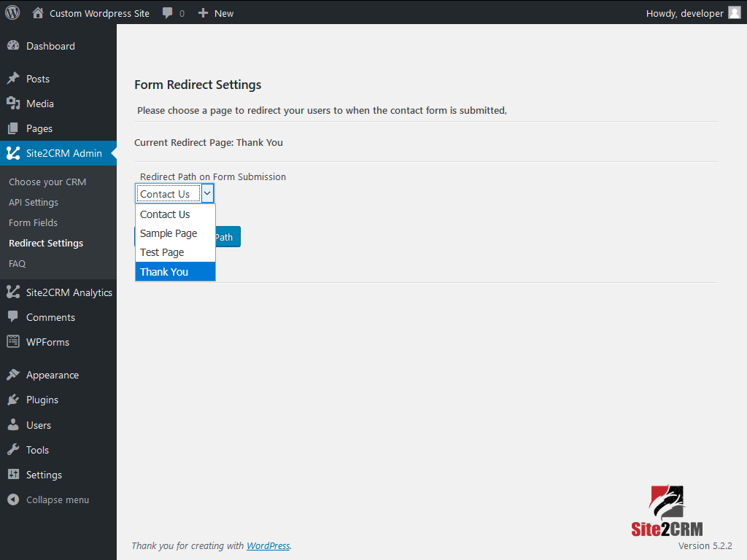
Task: Click Collapse menu label
Action: [x=58, y=499]
